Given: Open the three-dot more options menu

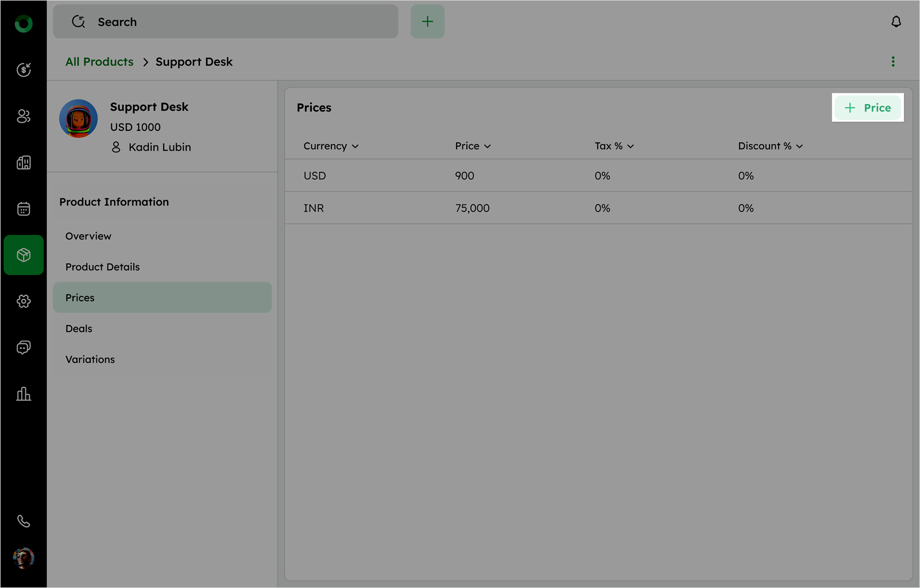Looking at the screenshot, I should (x=893, y=61).
